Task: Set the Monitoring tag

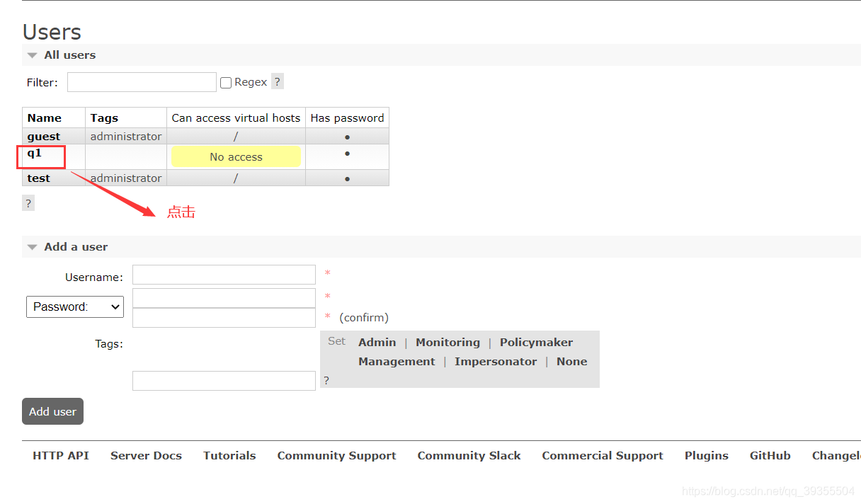Action: click(447, 343)
